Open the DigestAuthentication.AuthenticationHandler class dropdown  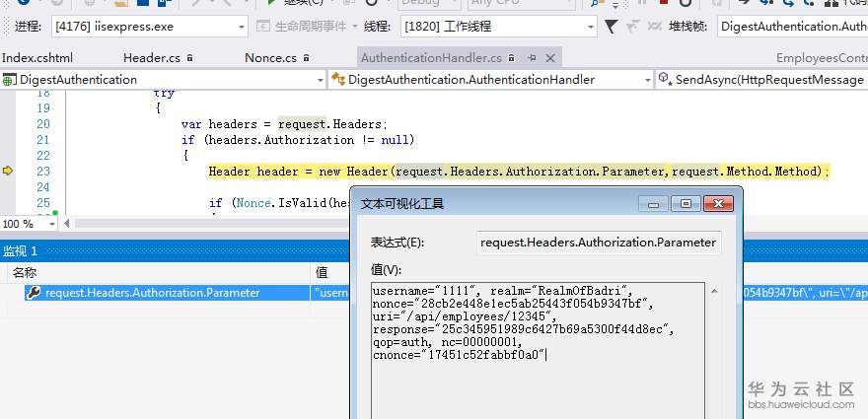click(648, 80)
